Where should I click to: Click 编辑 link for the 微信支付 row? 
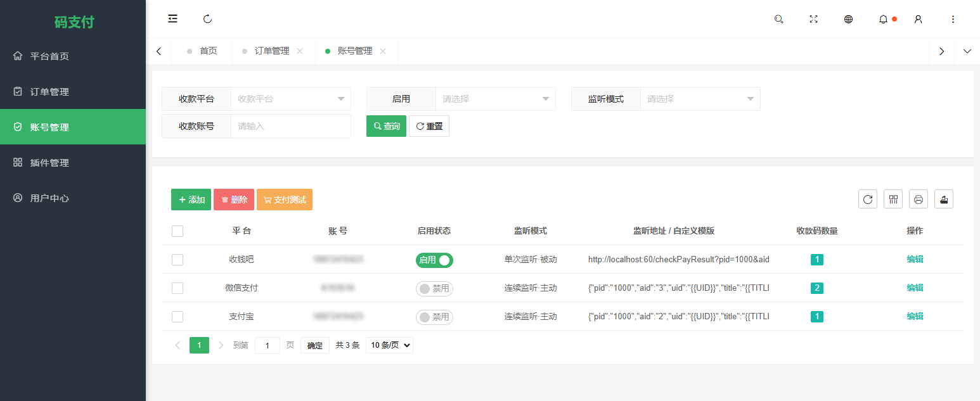[915, 288]
